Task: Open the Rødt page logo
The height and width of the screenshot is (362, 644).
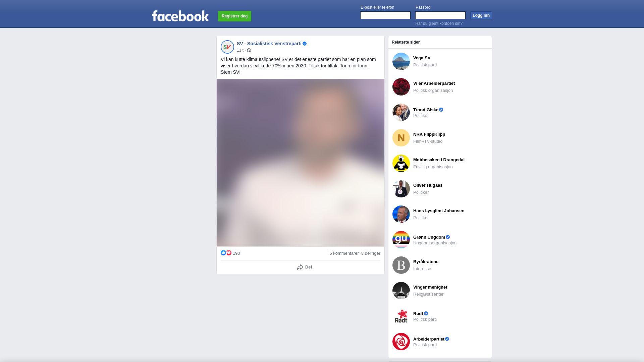Action: (401, 316)
